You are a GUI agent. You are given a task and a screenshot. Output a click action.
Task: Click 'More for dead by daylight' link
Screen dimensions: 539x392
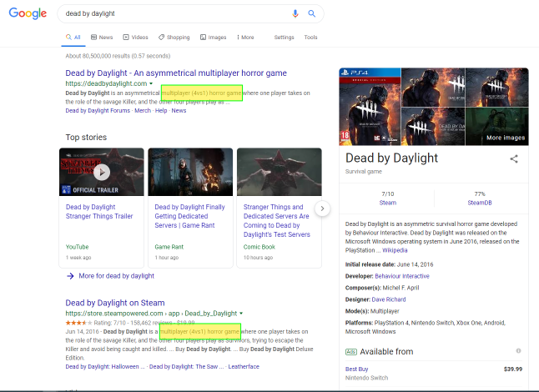tap(117, 276)
